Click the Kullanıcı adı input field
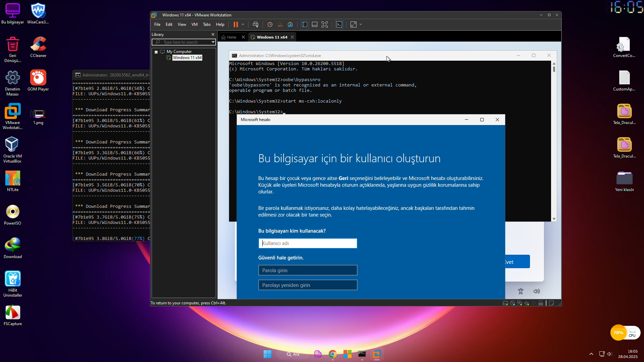This screenshot has width=644, height=362. pos(308,243)
